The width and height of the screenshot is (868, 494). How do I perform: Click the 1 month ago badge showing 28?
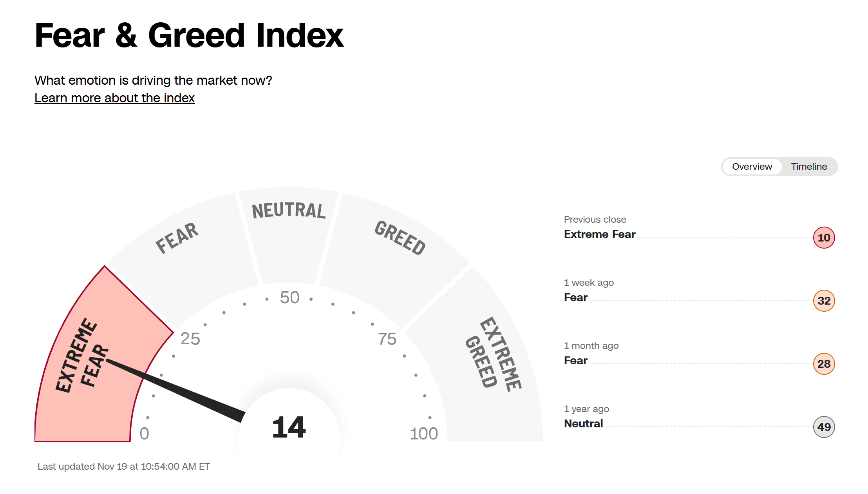[824, 364]
